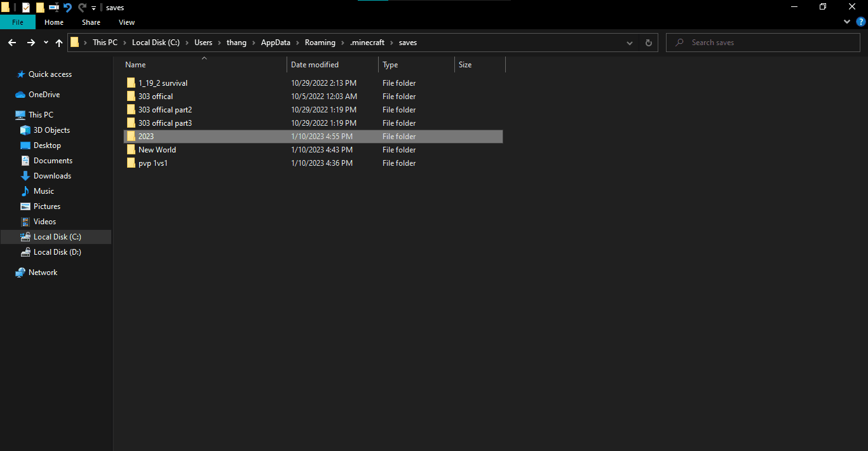Image resolution: width=868 pixels, height=451 pixels.
Task: Click date 1/10/2023 4:55 PM
Action: 322,137
